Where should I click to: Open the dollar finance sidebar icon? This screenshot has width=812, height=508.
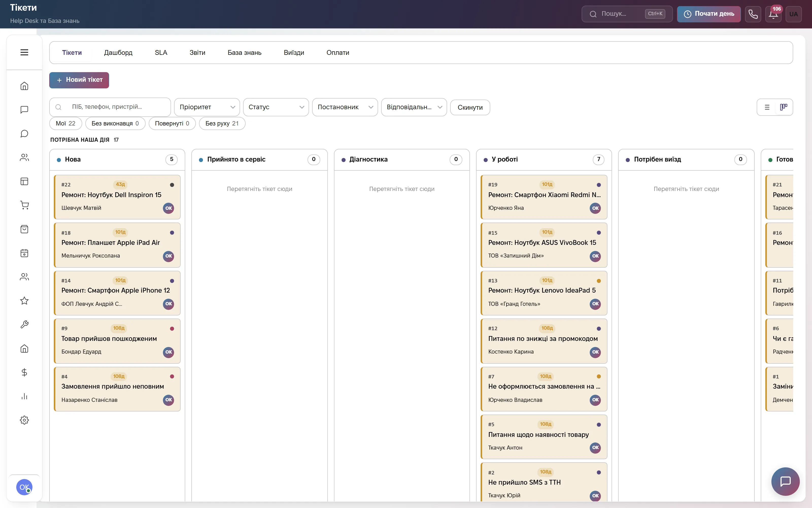point(24,372)
